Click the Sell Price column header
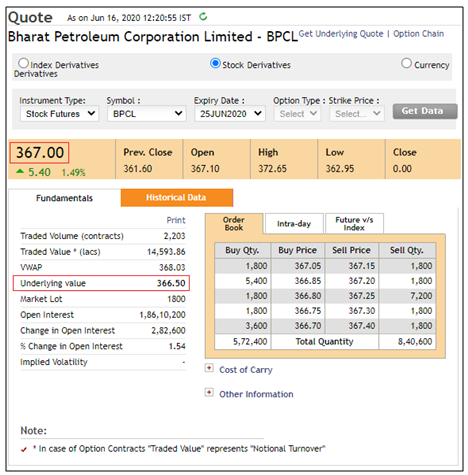The height and width of the screenshot is (475, 468). pyautogui.click(x=351, y=250)
